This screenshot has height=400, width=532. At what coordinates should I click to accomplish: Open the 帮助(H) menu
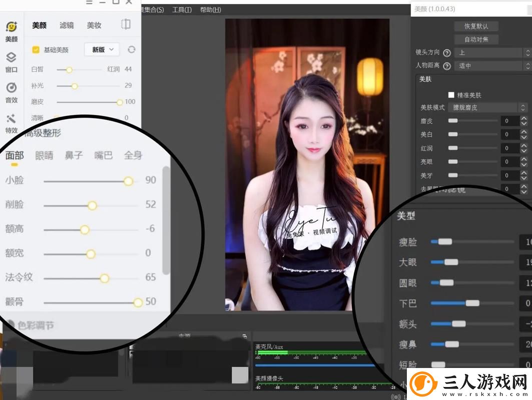click(210, 10)
